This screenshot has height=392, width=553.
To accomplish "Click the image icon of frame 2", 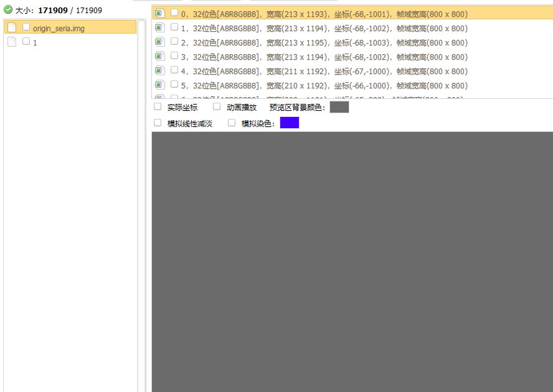I will 159,42.
